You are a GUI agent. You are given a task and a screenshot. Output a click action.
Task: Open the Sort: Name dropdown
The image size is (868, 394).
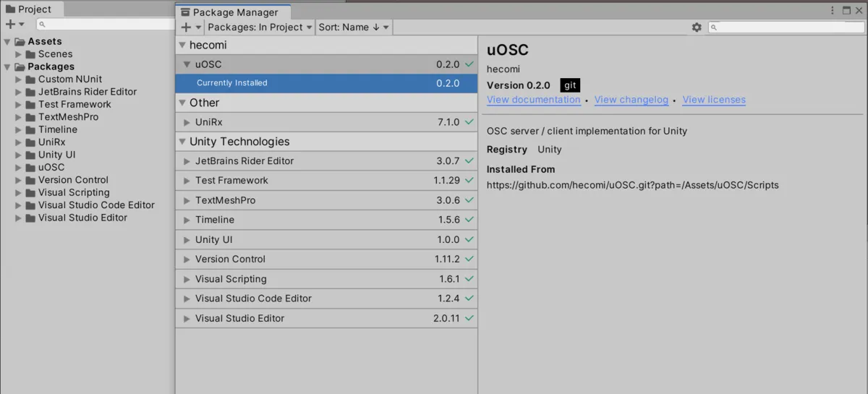[x=354, y=27]
